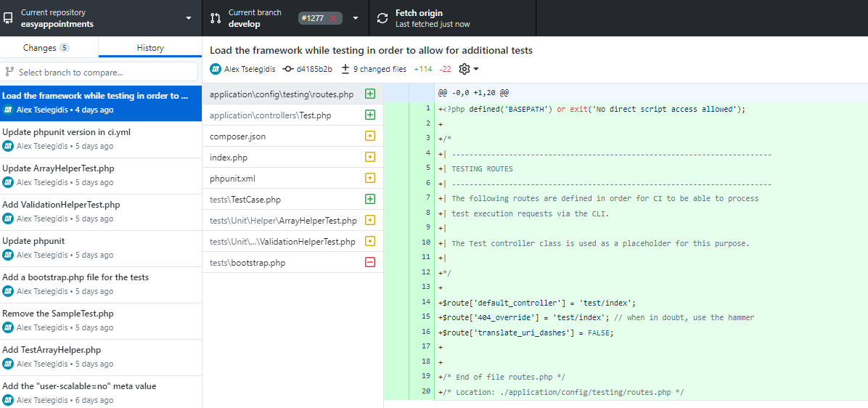Click the 9 changed files label
Screen dimensions: 868x408
[x=374, y=69]
